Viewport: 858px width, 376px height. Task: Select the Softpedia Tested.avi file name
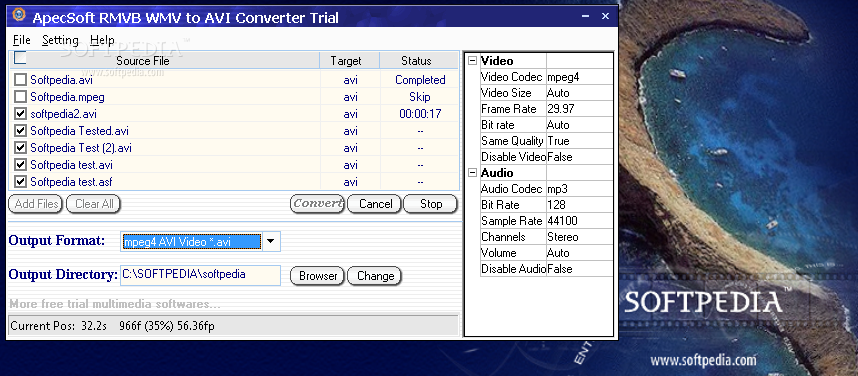coord(79,131)
